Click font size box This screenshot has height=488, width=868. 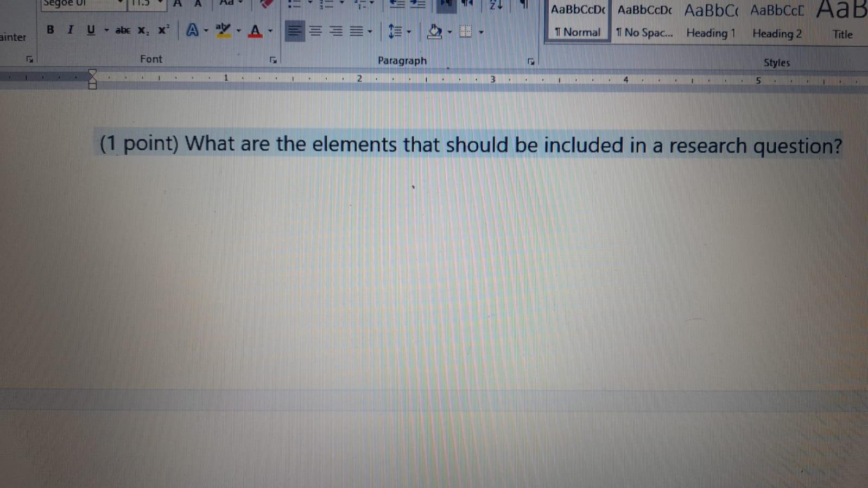(x=147, y=4)
